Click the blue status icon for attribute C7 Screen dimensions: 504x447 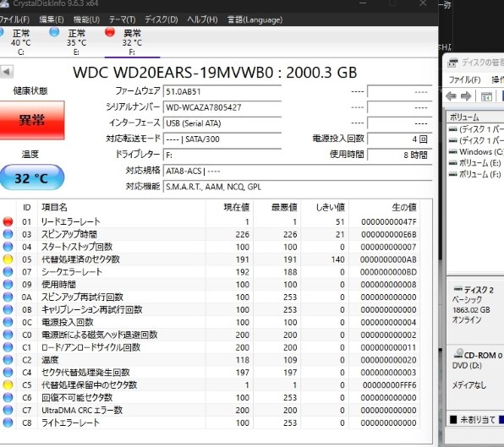tap(8, 410)
